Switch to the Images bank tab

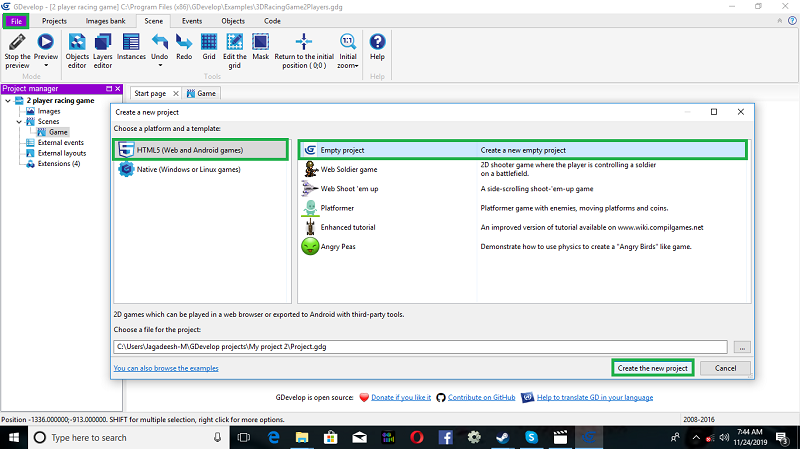(x=105, y=21)
